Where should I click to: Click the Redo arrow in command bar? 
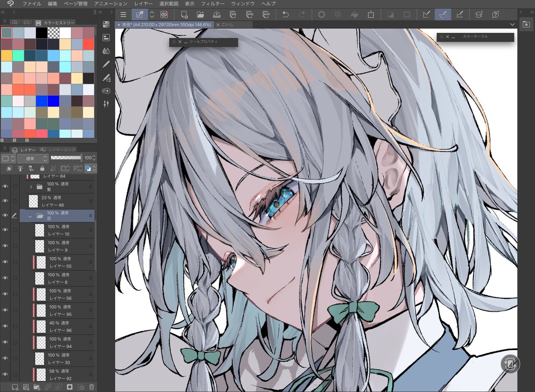pos(302,15)
